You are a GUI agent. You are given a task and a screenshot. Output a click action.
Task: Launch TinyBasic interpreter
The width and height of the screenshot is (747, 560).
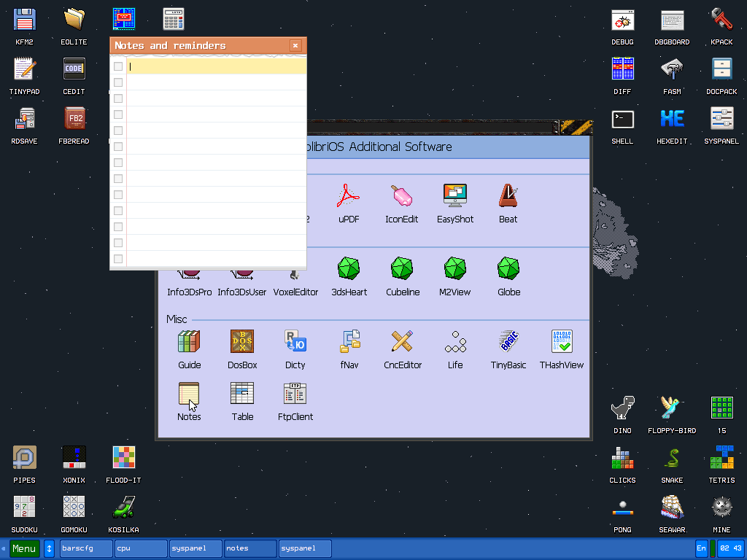click(508, 341)
